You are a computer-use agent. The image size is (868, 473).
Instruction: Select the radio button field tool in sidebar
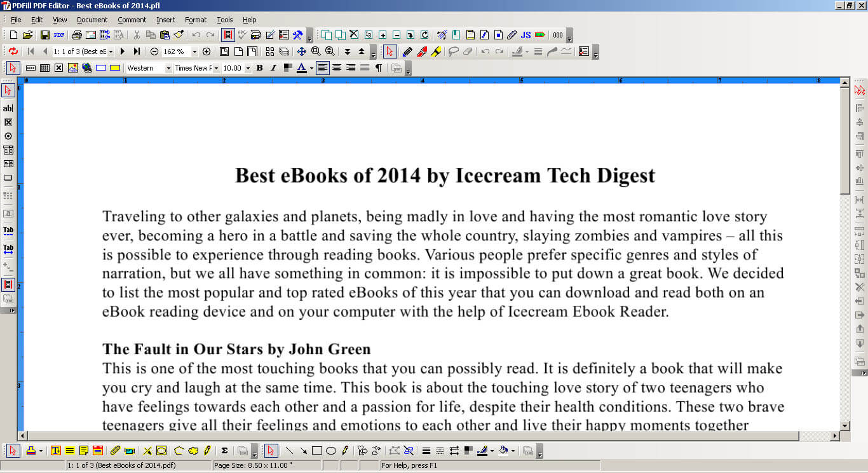coord(8,136)
